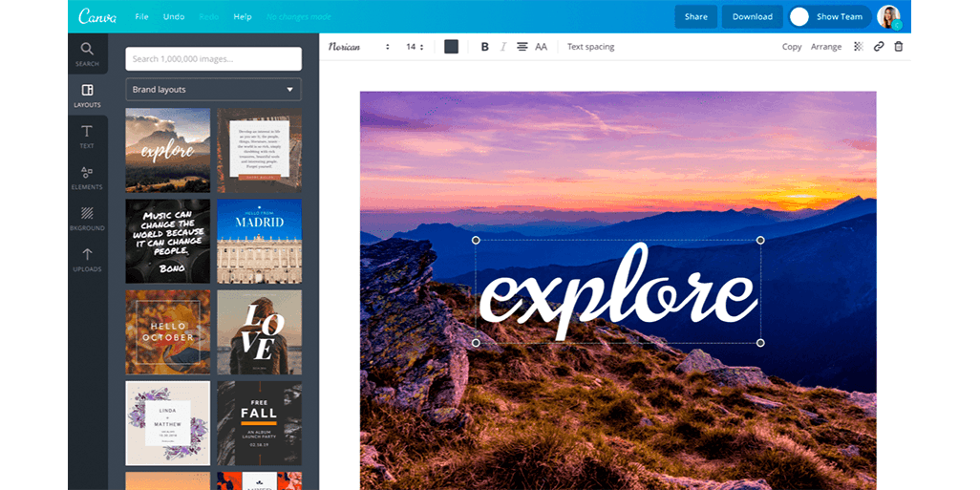The height and width of the screenshot is (490, 980).
Task: Select the Hello October layout thumbnail
Action: point(167,331)
